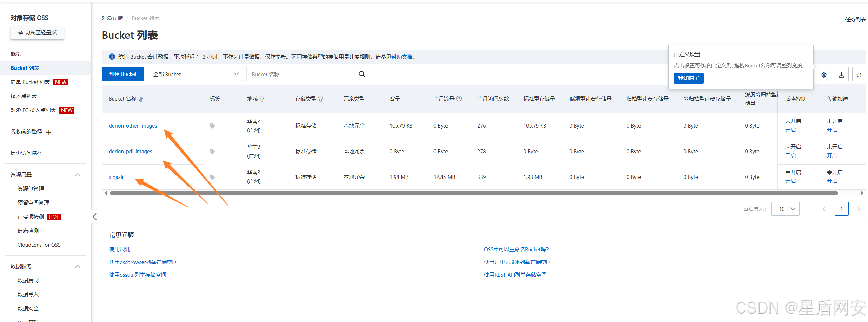Screen dimensions: 868x322
Task: Open 使用阿里云SDK列举存储空间 FAQ link
Action: [518, 262]
